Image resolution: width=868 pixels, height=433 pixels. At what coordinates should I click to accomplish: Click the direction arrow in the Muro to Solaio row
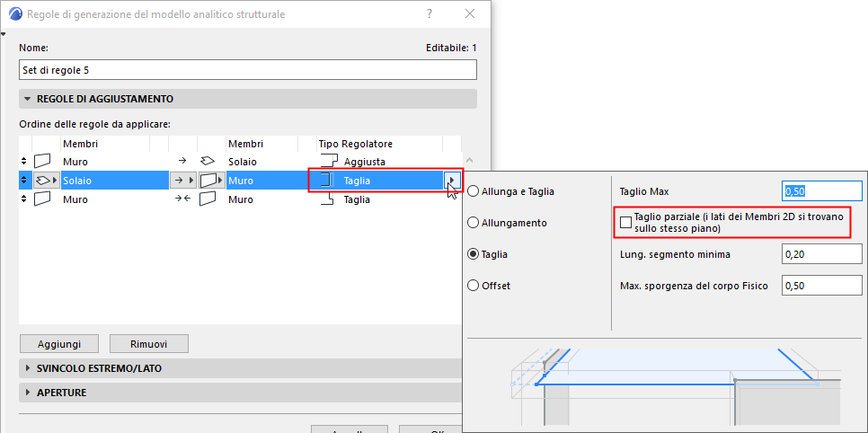point(182,162)
